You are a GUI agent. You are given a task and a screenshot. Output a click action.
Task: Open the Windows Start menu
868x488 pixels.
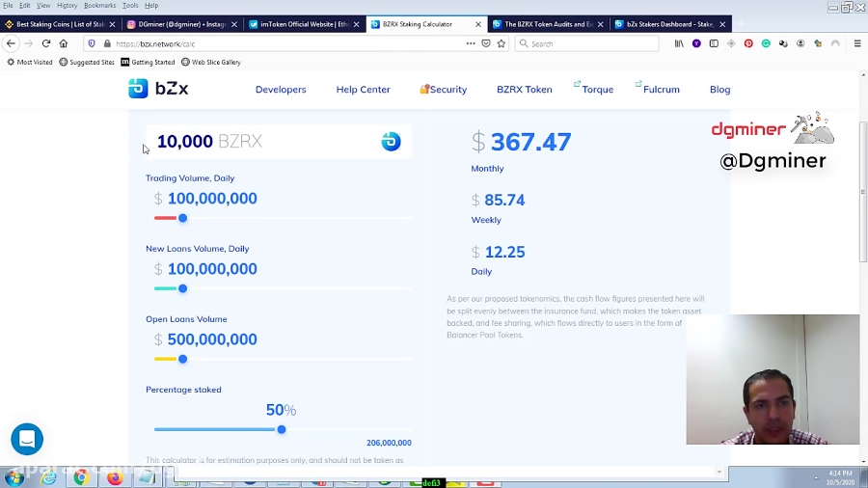coord(14,477)
